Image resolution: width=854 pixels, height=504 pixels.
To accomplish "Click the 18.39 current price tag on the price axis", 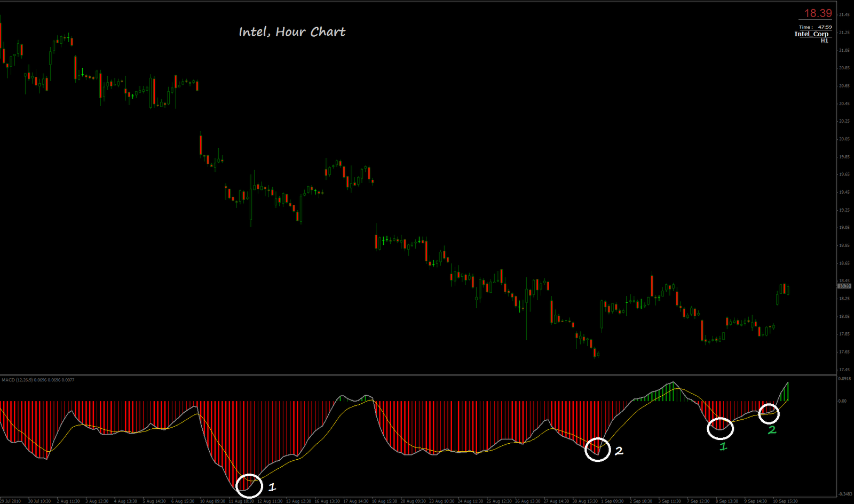I will coord(844,286).
